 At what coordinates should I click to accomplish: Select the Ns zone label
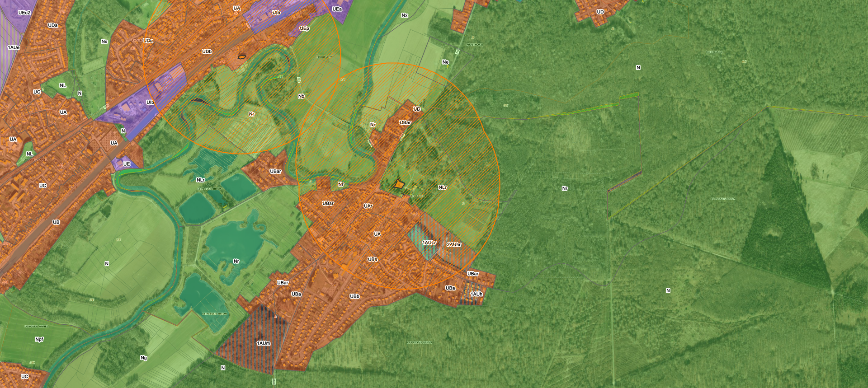click(x=104, y=42)
